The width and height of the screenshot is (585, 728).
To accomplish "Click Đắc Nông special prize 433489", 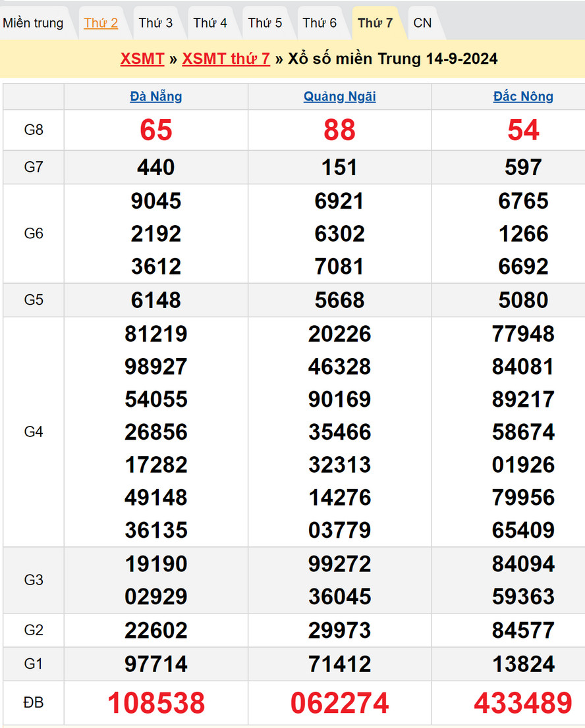I will (x=523, y=703).
